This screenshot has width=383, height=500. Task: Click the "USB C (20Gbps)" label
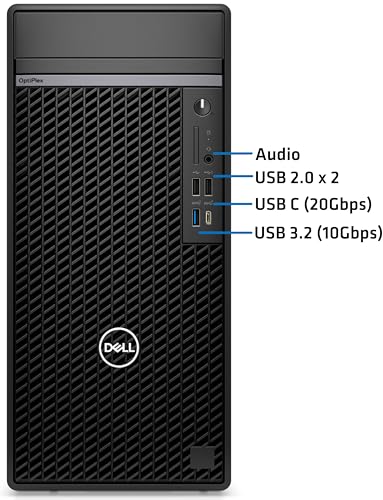[x=313, y=204]
